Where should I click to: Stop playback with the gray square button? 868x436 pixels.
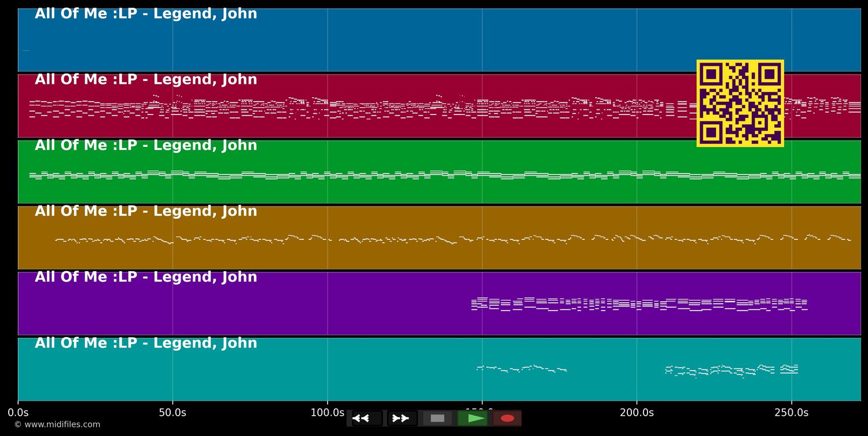pos(437,418)
